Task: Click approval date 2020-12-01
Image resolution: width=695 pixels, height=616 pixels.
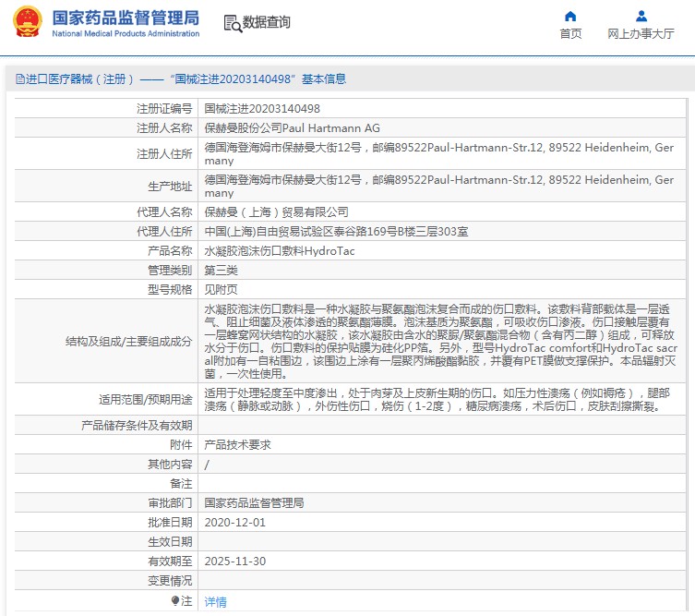Action: tap(235, 523)
